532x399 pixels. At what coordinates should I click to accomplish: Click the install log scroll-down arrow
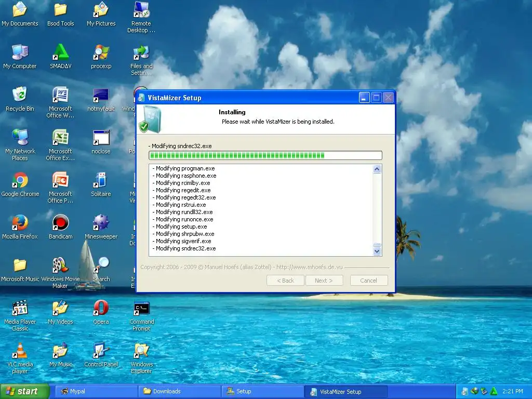377,251
